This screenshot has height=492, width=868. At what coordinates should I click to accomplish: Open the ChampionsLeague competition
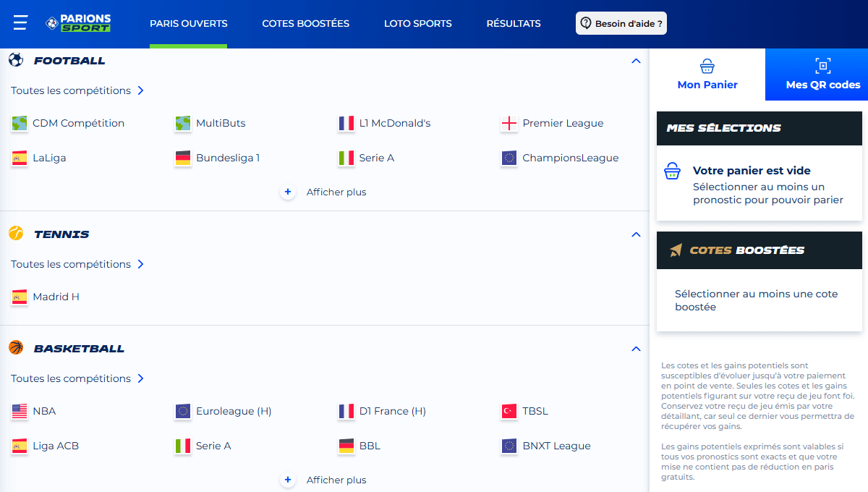[571, 158]
